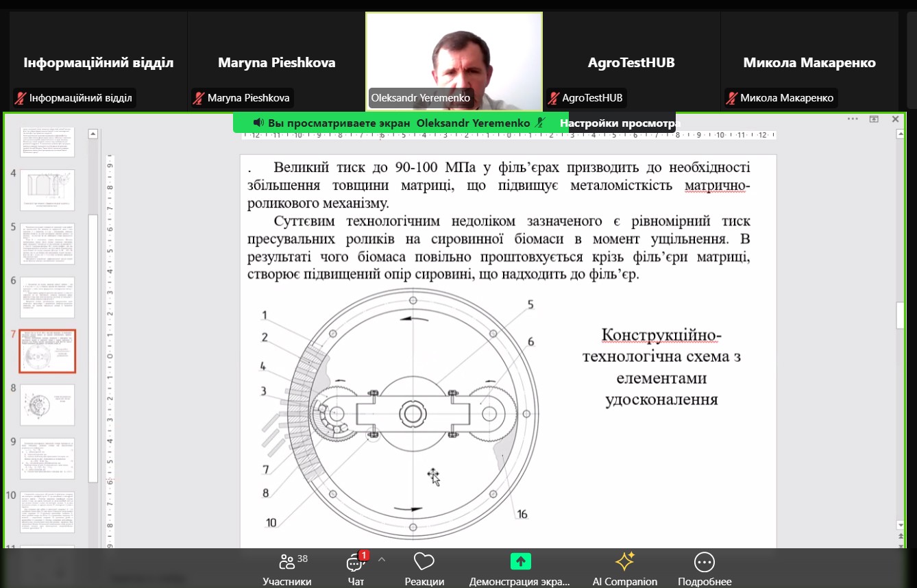
Task: Click the slide panel scroll-up arrow
Action: tap(93, 134)
